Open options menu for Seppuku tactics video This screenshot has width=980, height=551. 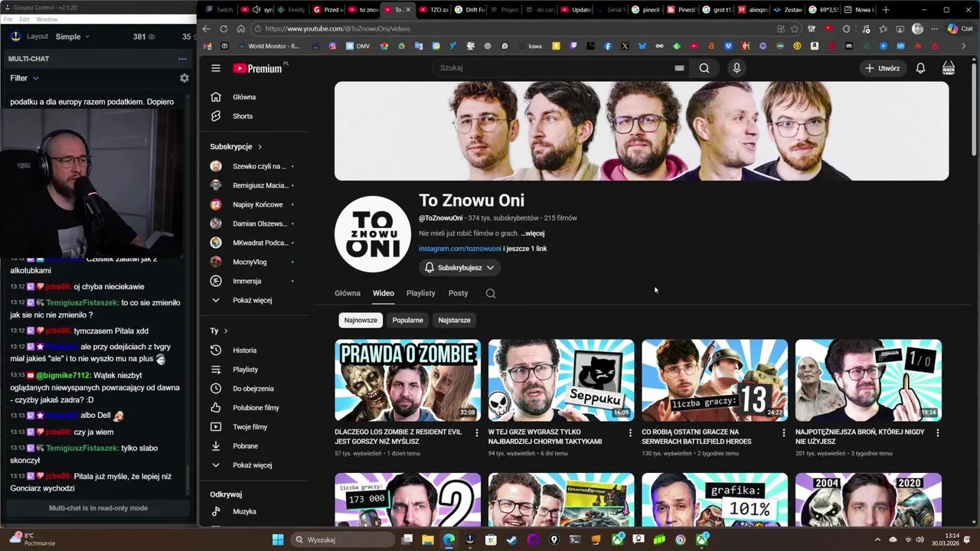630,433
